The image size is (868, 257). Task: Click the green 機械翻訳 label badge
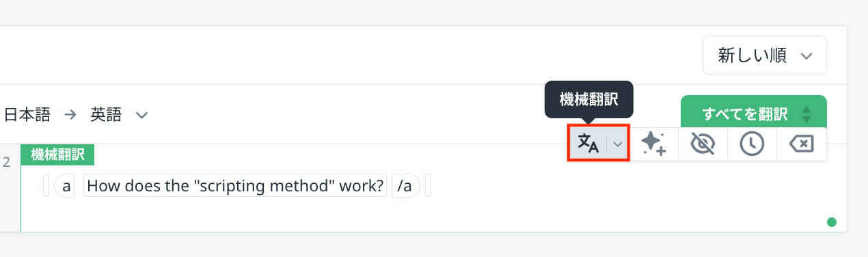point(58,154)
